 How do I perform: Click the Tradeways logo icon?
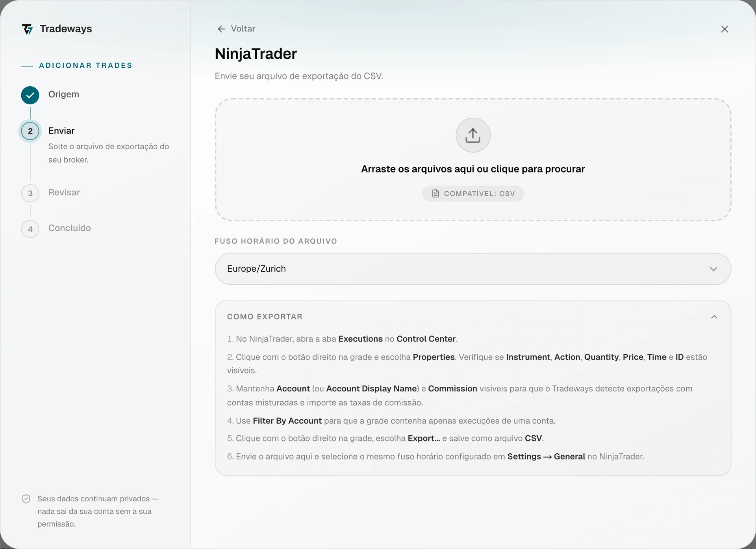(27, 29)
